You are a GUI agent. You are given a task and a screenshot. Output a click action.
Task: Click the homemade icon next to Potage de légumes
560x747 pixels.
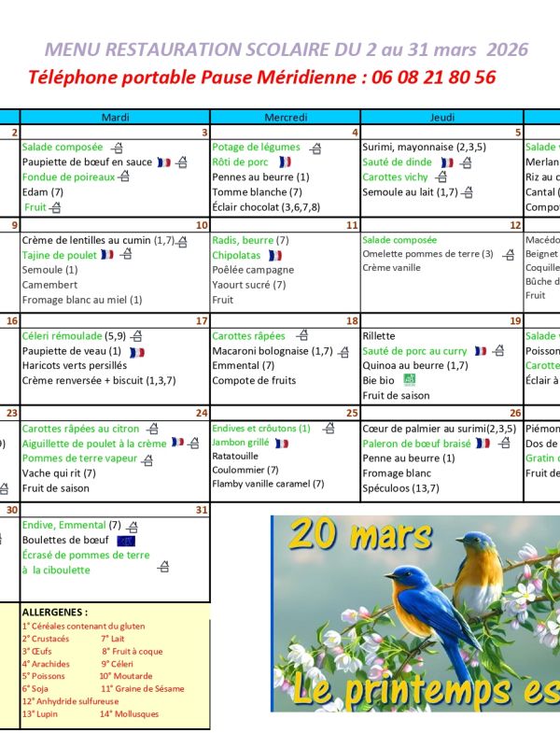[315, 148]
